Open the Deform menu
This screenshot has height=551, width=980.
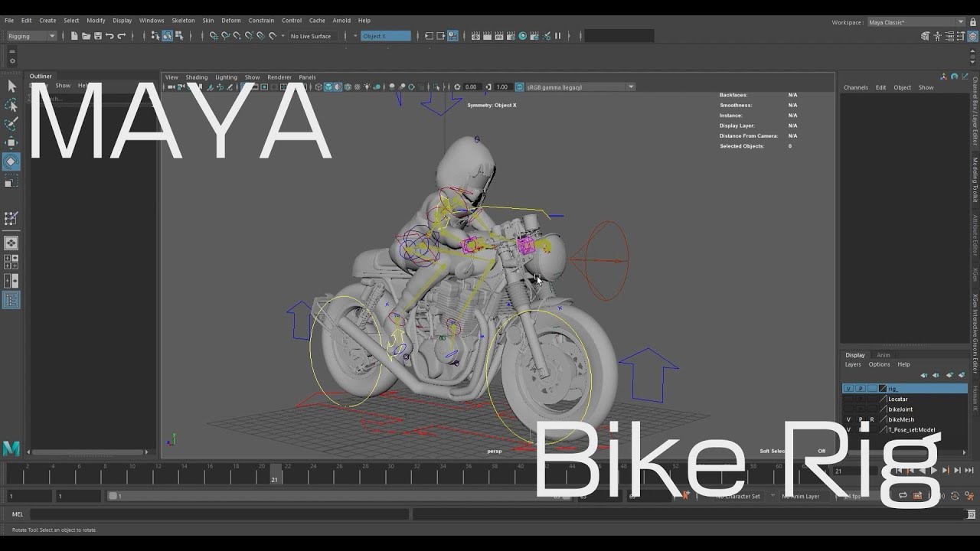[230, 21]
